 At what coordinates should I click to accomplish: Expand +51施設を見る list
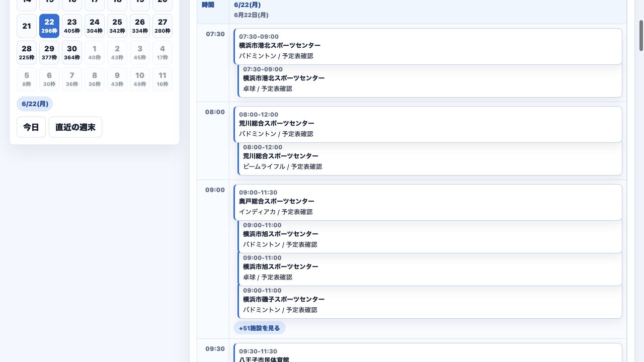click(260, 328)
